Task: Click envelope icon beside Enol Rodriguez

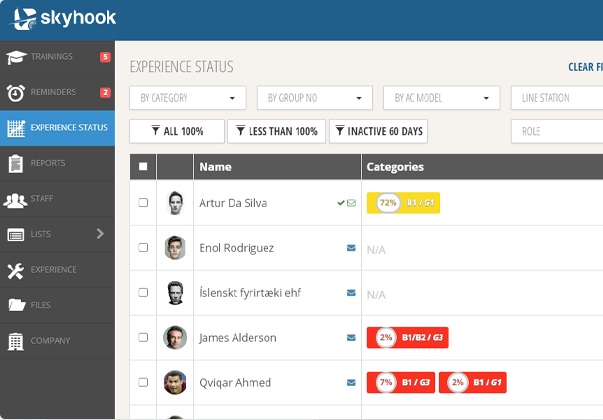Action: pos(351,248)
